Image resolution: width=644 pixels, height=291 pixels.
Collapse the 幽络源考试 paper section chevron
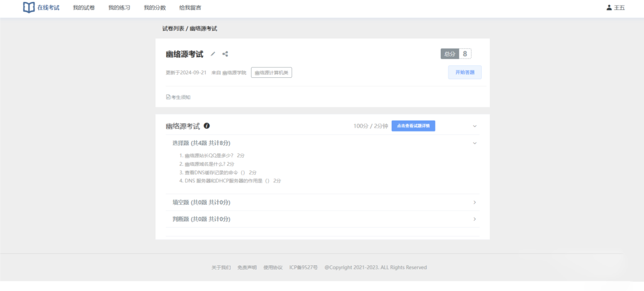coord(475,126)
